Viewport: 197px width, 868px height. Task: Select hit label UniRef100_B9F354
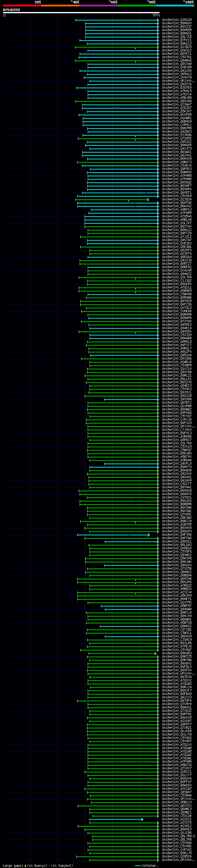click(x=177, y=535)
